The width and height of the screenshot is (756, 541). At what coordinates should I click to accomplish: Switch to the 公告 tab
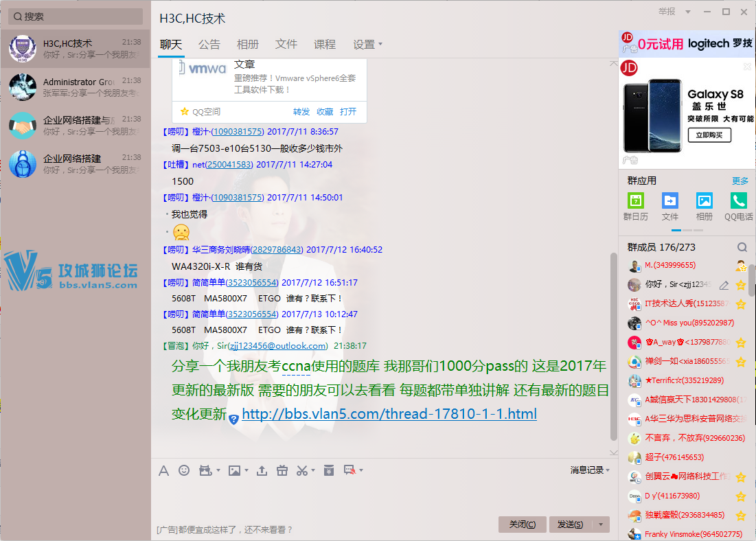click(x=209, y=45)
